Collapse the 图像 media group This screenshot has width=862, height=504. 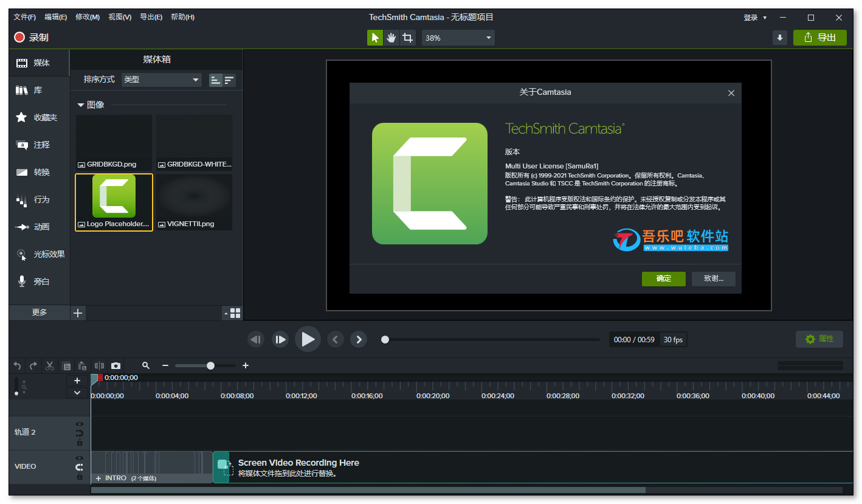pyautogui.click(x=80, y=105)
